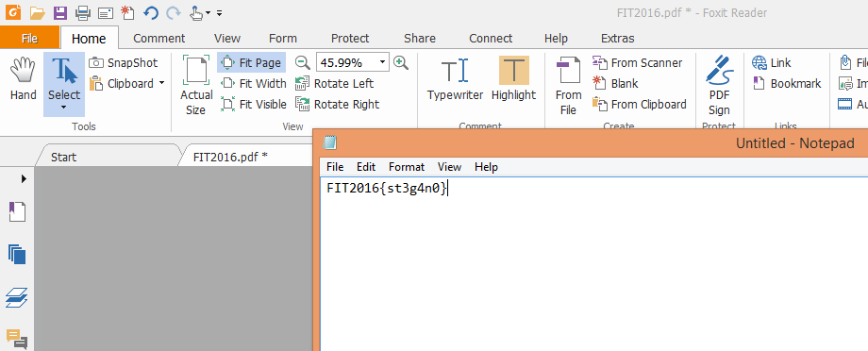
Task: Rotate the page right
Action: click(x=337, y=104)
